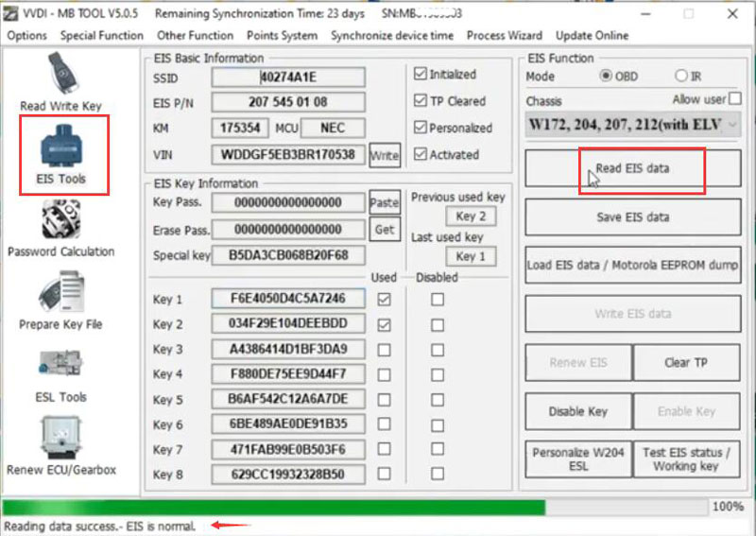The width and height of the screenshot is (756, 536).
Task: Toggle the Used checkbox for Key 2
Action: click(x=385, y=324)
